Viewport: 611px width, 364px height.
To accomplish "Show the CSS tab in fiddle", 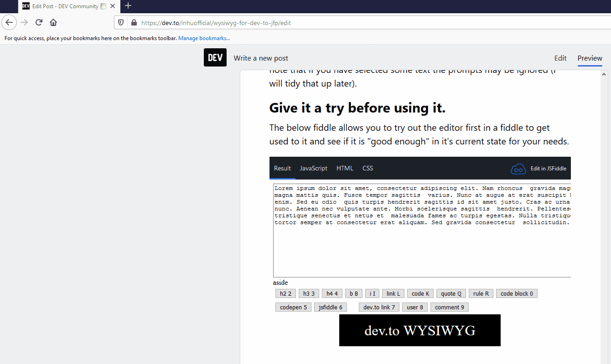I will click(368, 168).
